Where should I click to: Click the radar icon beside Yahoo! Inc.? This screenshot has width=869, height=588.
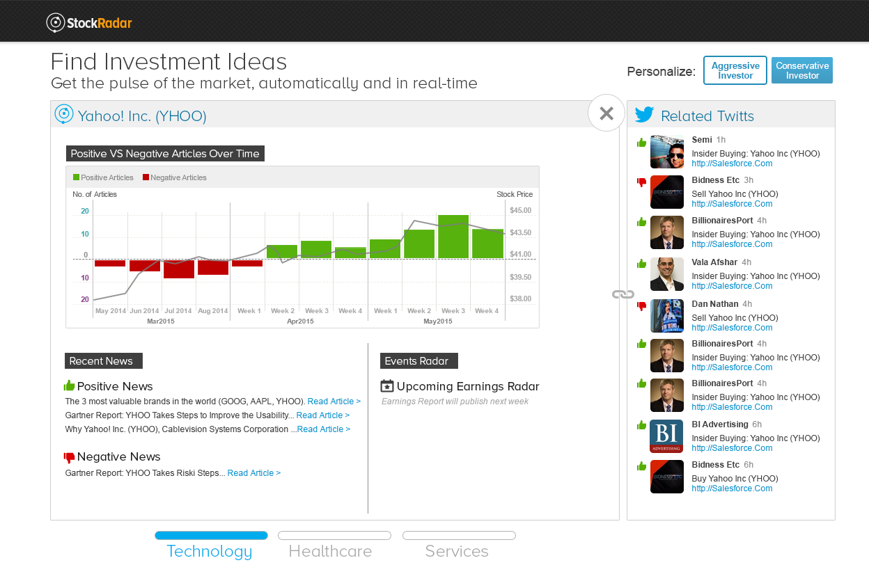pos(63,114)
